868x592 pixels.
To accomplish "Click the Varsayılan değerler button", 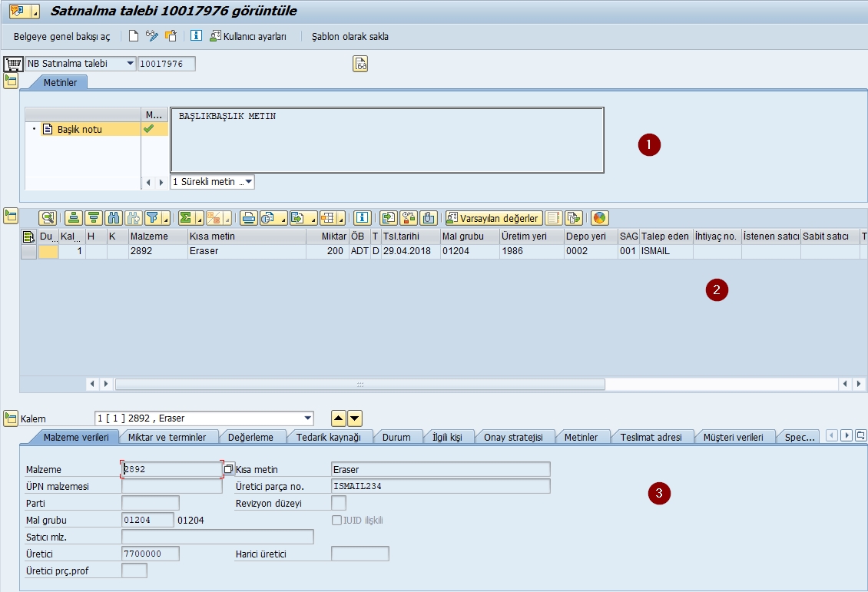I will tap(492, 218).
